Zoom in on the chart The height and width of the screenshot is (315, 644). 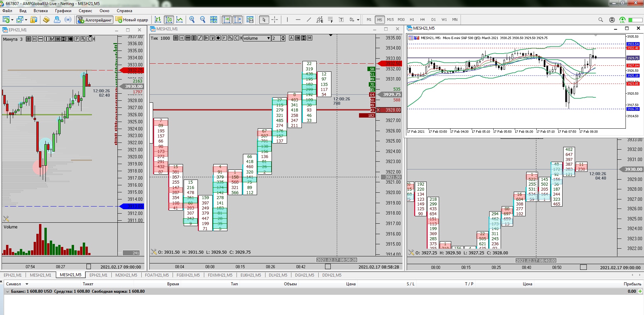(192, 20)
